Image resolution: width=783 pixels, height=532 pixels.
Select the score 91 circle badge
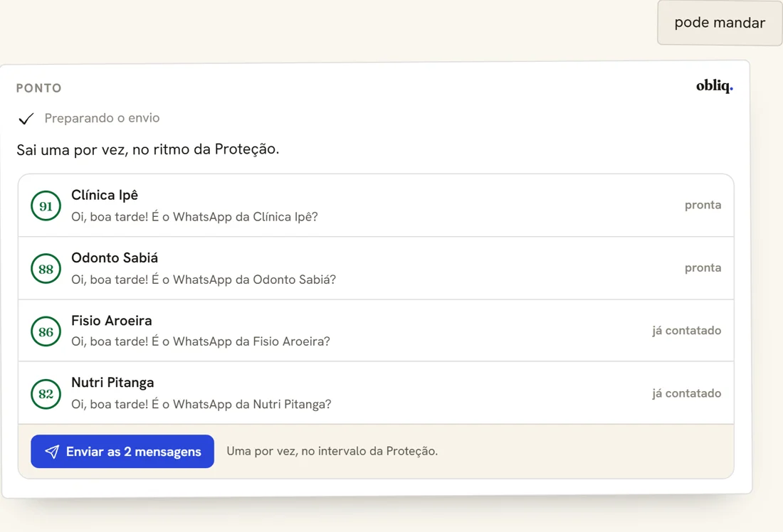coord(46,206)
